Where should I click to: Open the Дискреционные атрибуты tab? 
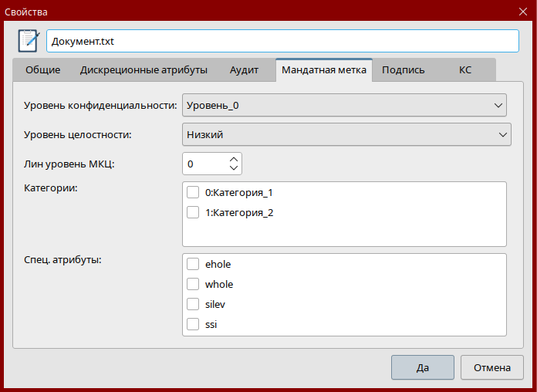click(144, 70)
